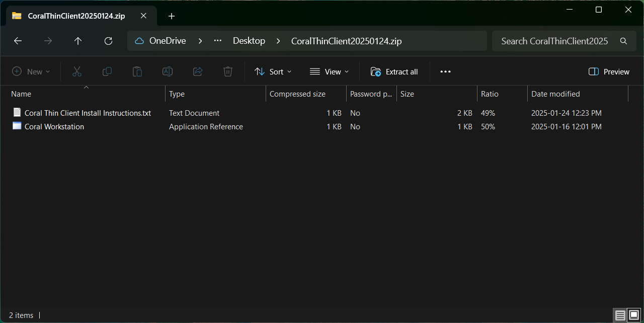Image resolution: width=644 pixels, height=323 pixels.
Task: Open the Sort dropdown menu
Action: pos(273,72)
